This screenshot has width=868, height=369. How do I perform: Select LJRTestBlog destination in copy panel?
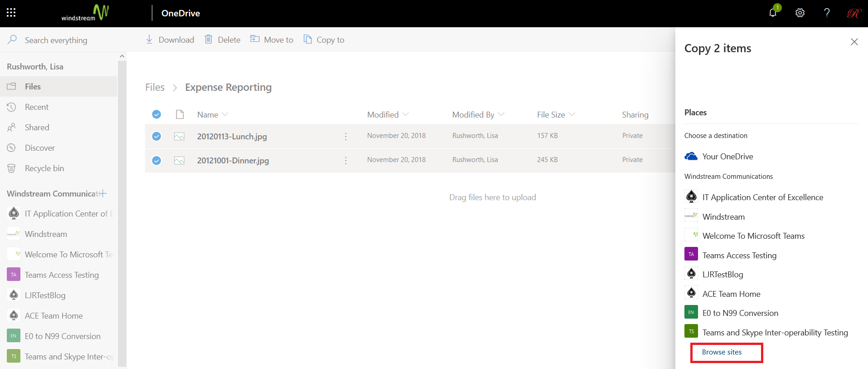point(714,274)
